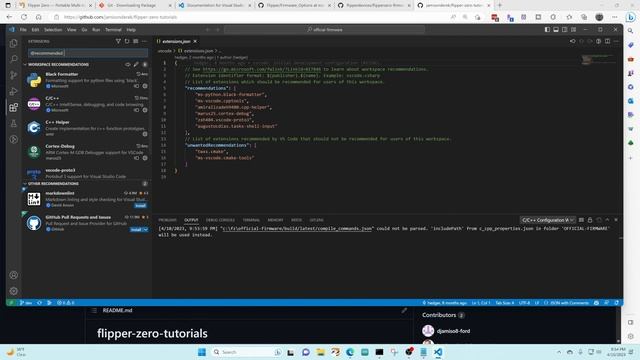Open the Accounts menu in the activity bar

click(x=13, y=275)
